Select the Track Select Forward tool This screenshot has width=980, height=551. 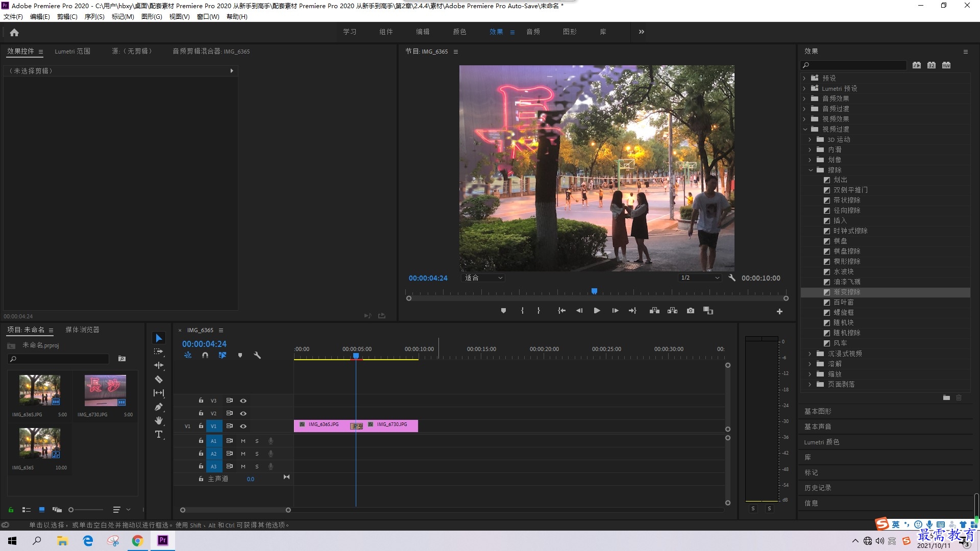coord(159,352)
